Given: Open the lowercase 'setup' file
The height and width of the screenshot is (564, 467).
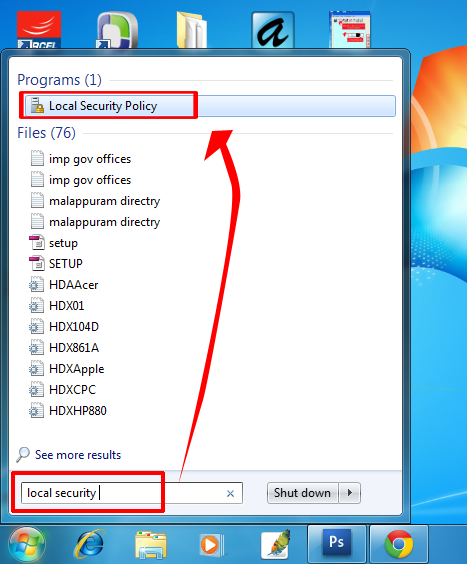Looking at the screenshot, I should pyautogui.click(x=63, y=243).
